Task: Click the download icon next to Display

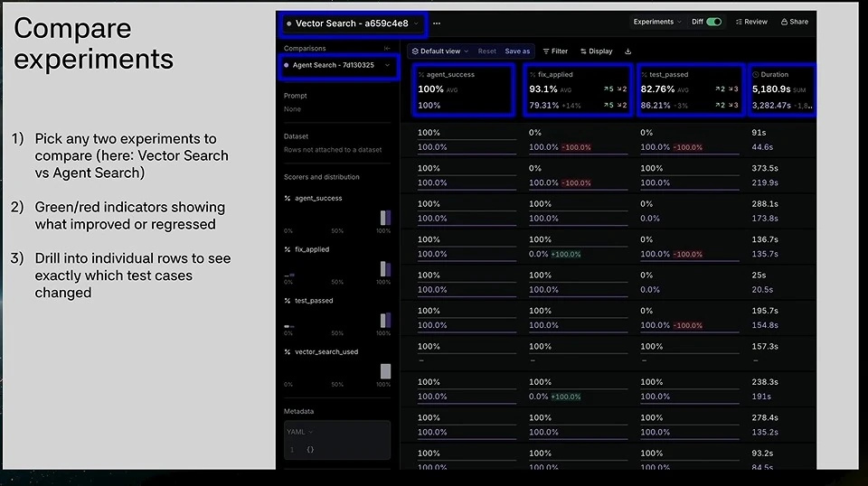Action: 627,51
